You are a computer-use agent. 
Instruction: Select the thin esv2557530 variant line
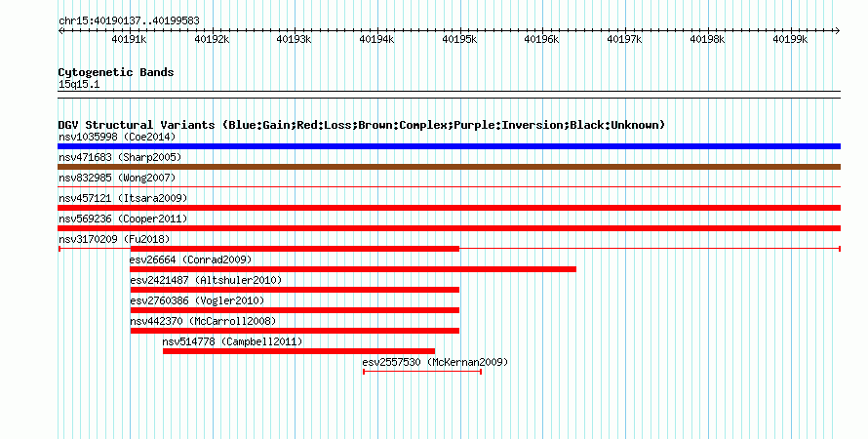[422, 372]
